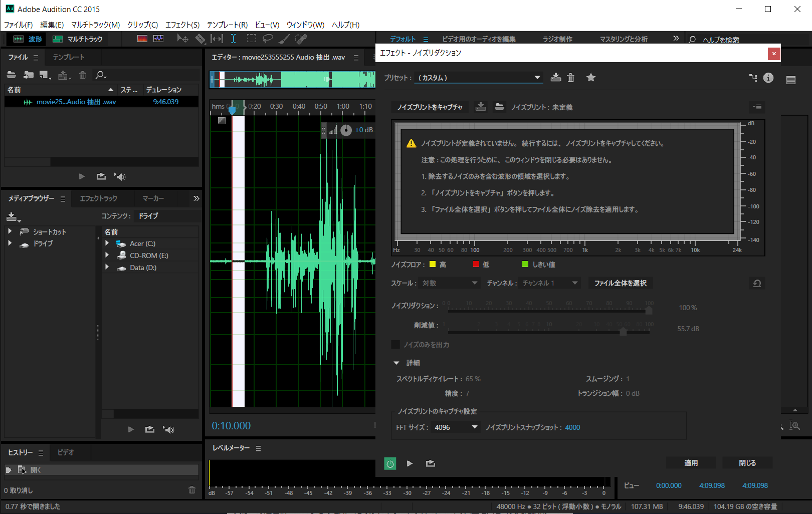
Task: Switch to the マーカー tab
Action: [153, 198]
